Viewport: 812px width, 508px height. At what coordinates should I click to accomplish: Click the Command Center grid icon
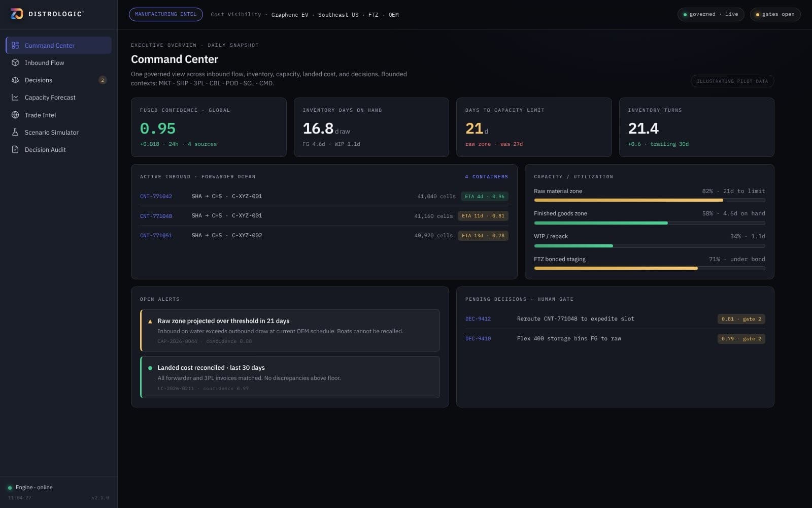click(15, 45)
